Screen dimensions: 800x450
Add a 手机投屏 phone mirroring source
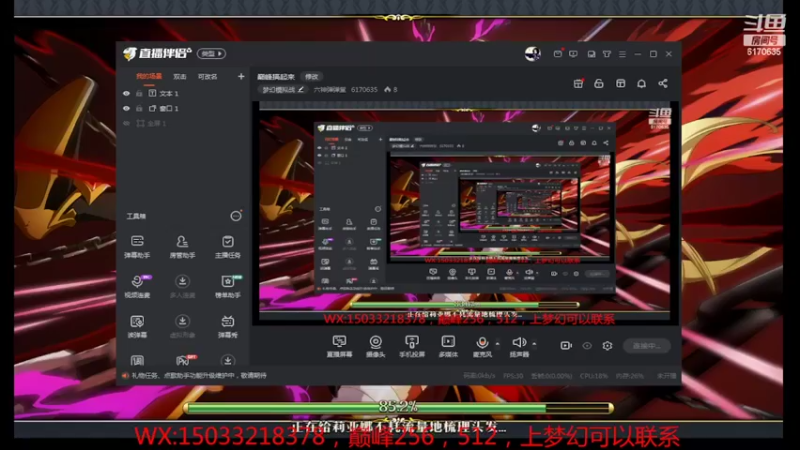click(412, 346)
